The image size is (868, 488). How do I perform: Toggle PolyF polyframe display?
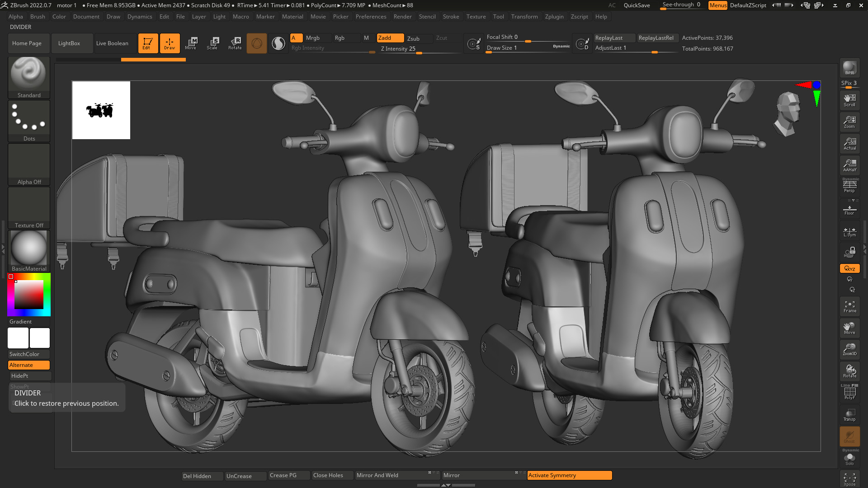850,392
